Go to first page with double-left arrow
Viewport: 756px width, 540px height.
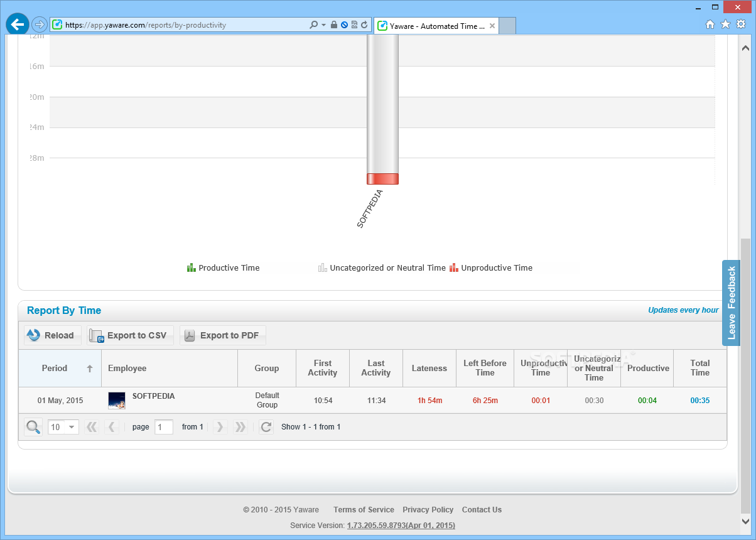tap(92, 427)
